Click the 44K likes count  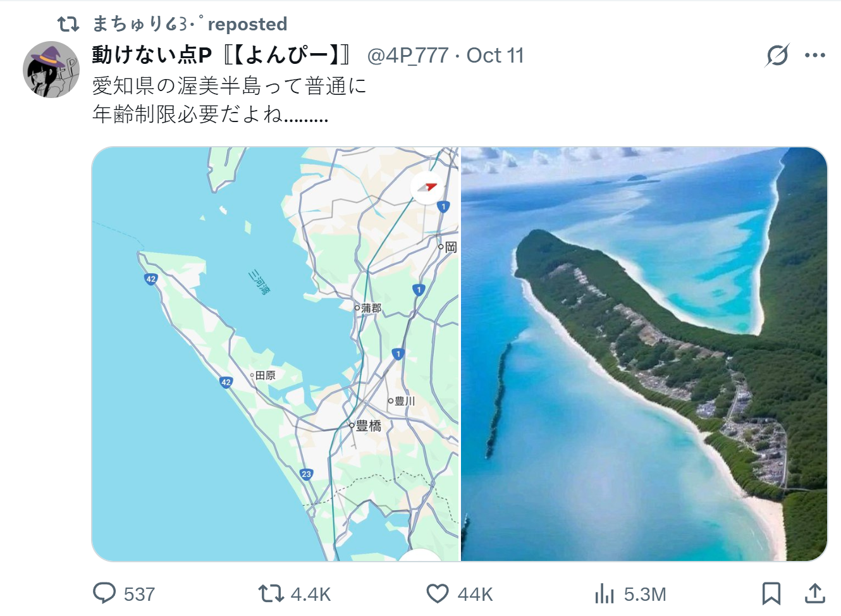coord(475,594)
